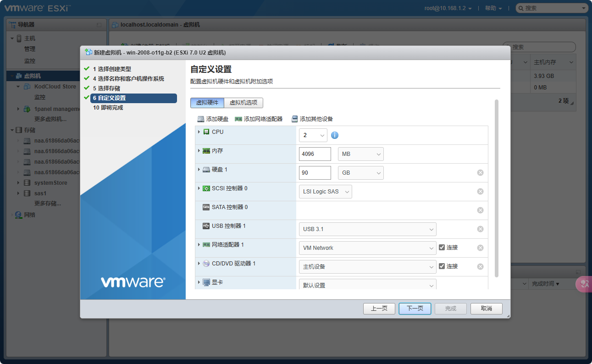Open the LSI Logic SAS controller dropdown
The image size is (592, 364).
point(326,192)
